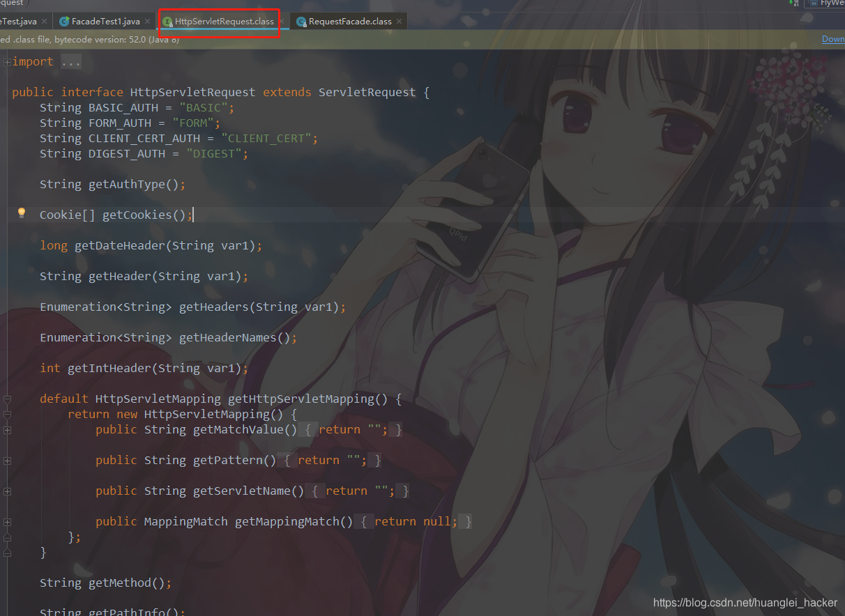Click the BASIC_AUTH constant
845x616 pixels.
click(123, 107)
